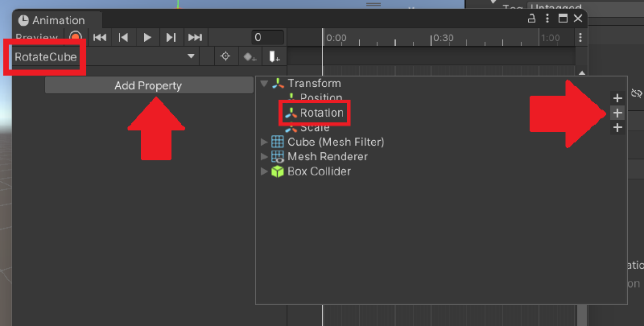This screenshot has height=326, width=644.
Task: Jump to the last keyframe
Action: 195,37
